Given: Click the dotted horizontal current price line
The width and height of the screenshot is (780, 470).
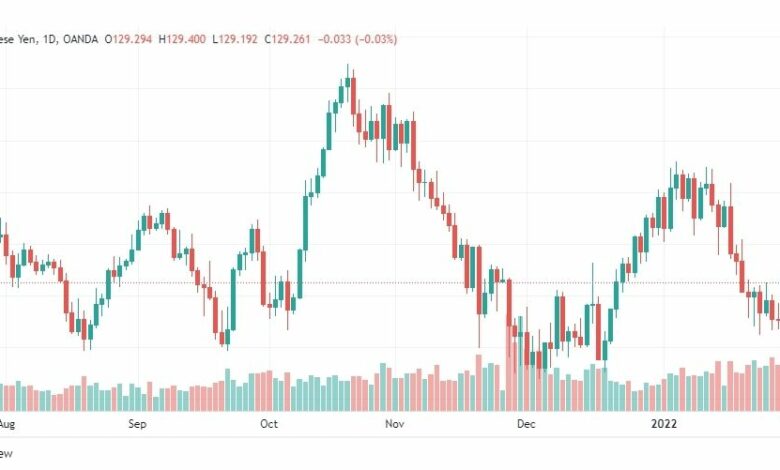Looking at the screenshot, I should pyautogui.click(x=390, y=283).
